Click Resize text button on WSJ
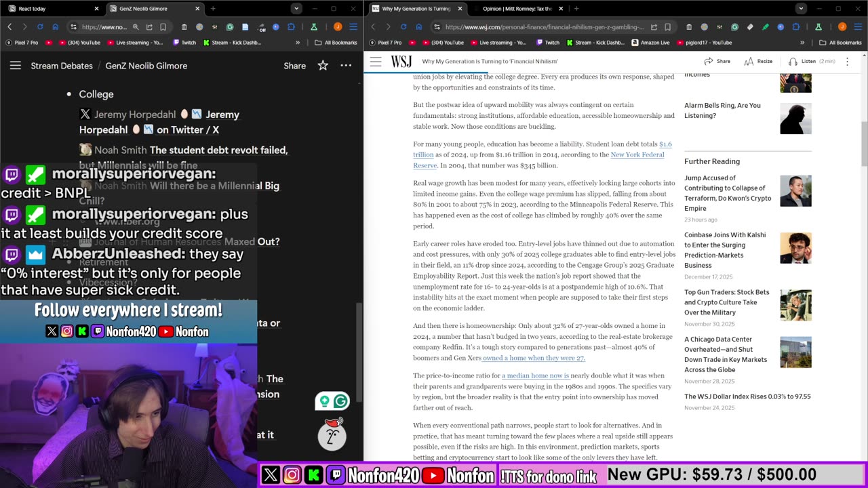This screenshot has width=868, height=488. [x=758, y=61]
